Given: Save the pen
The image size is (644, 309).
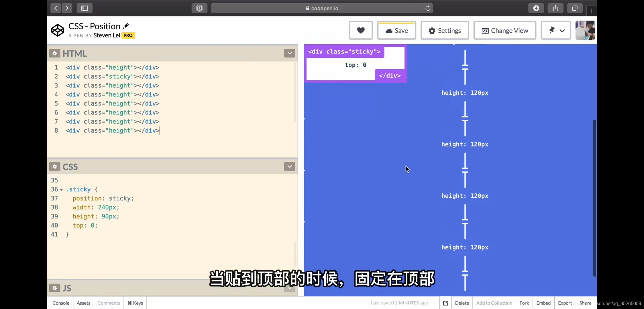Looking at the screenshot, I should (x=396, y=30).
